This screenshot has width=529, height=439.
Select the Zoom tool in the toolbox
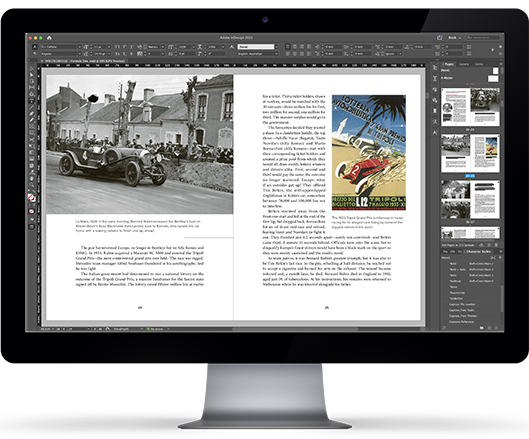tap(32, 185)
